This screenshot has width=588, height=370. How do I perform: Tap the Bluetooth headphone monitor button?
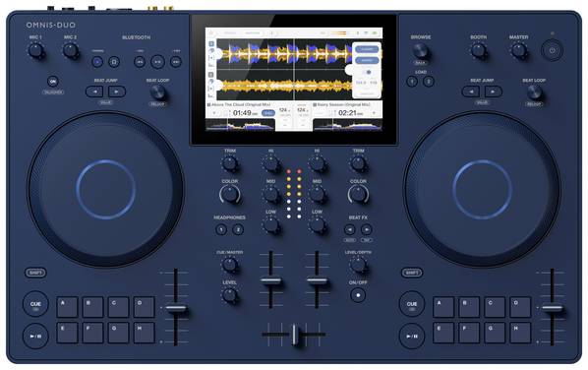tap(114, 62)
